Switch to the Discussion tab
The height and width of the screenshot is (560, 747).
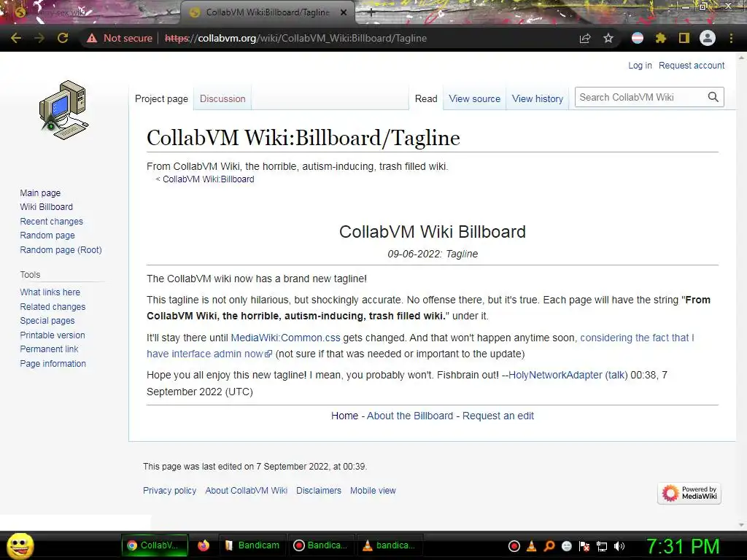tap(222, 98)
